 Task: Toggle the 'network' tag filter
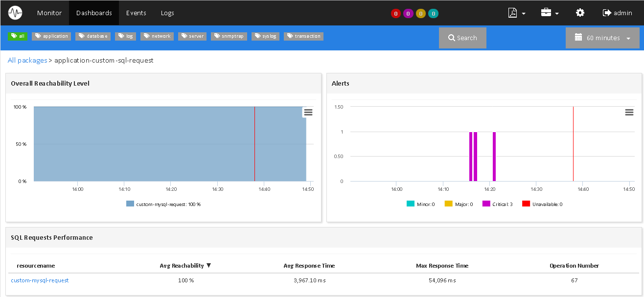157,36
